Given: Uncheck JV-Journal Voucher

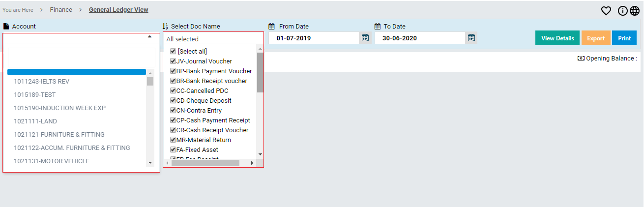Looking at the screenshot, I should click(173, 61).
